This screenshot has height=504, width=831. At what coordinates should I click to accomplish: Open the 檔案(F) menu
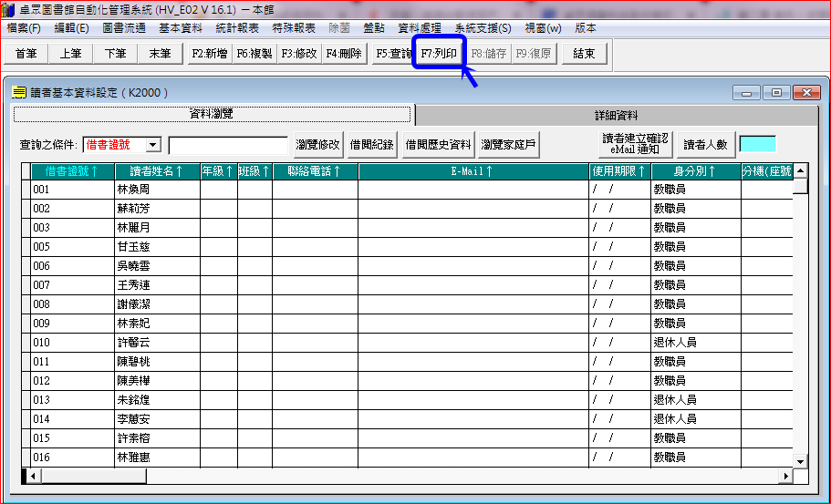24,28
